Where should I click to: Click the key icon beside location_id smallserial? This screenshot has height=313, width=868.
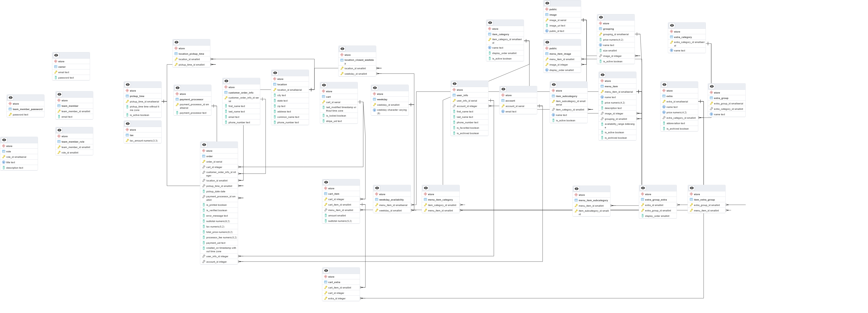coord(275,90)
